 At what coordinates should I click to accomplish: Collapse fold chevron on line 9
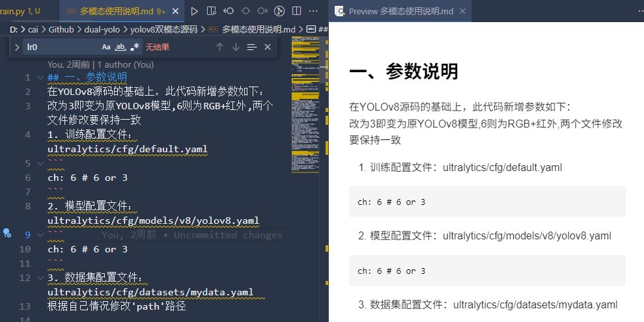coord(40,235)
